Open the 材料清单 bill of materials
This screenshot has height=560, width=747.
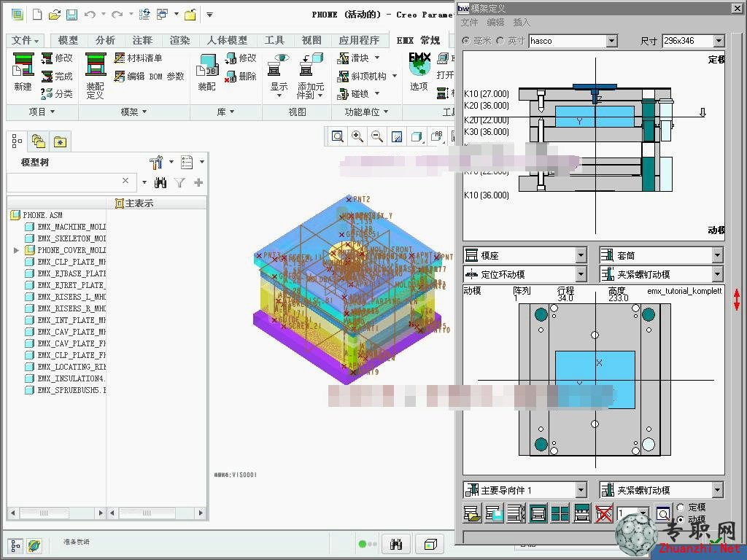[139, 58]
